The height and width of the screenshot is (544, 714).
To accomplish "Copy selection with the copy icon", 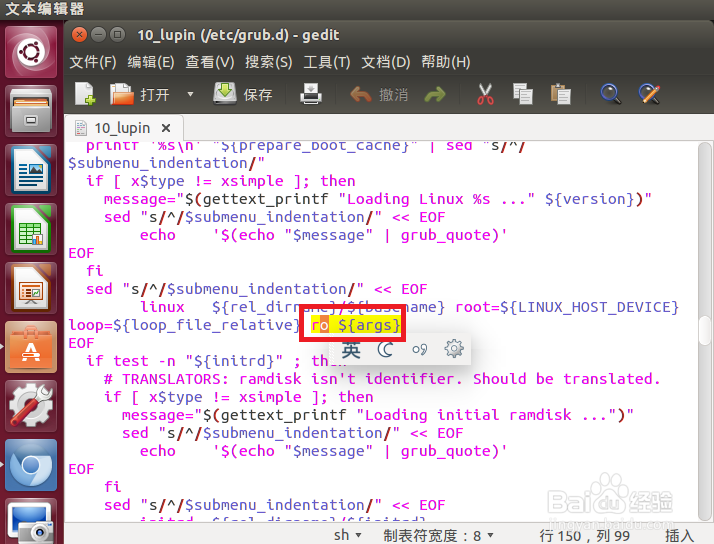I will (x=522, y=94).
